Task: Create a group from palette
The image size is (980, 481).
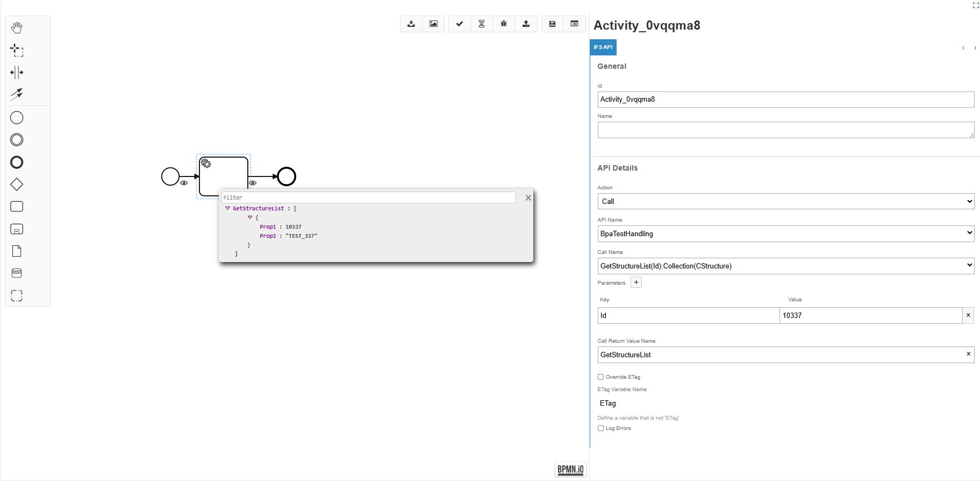Action: [x=17, y=295]
